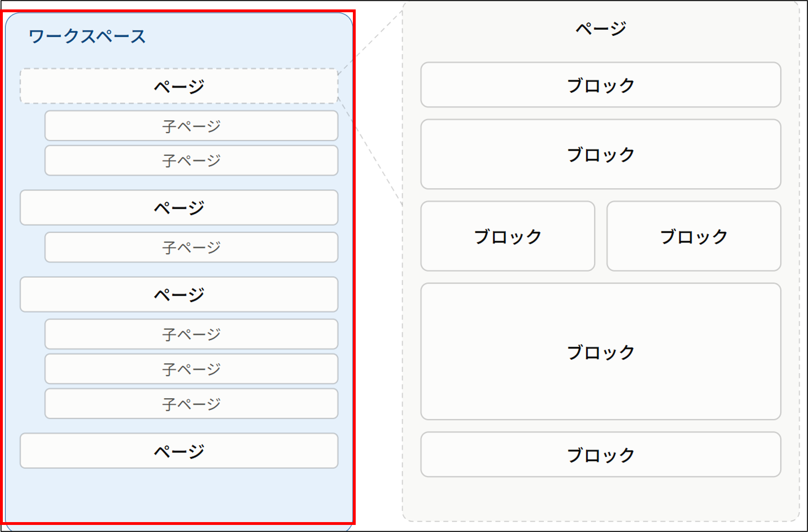Select the topmost ブロック in the page panel
Viewport: 808px width, 532px height.
tap(601, 85)
